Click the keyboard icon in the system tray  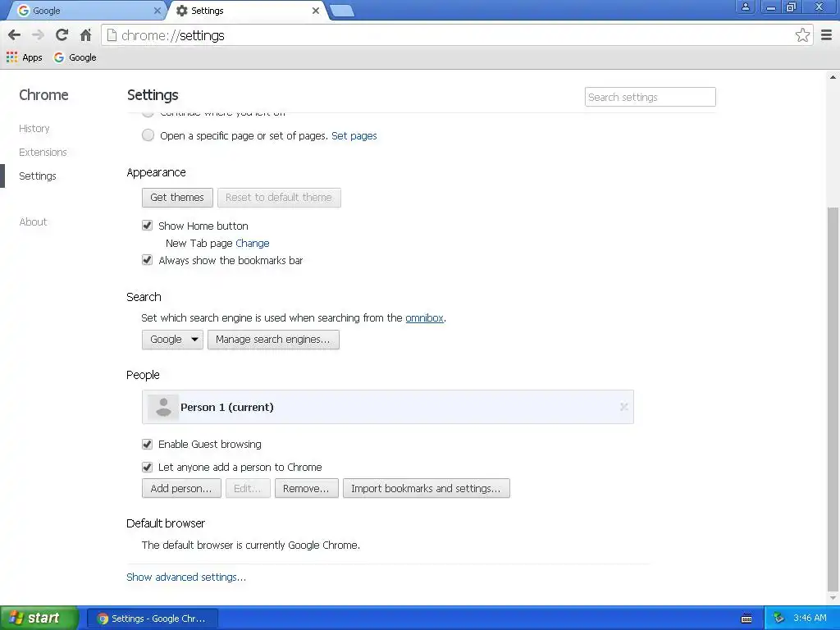point(746,619)
